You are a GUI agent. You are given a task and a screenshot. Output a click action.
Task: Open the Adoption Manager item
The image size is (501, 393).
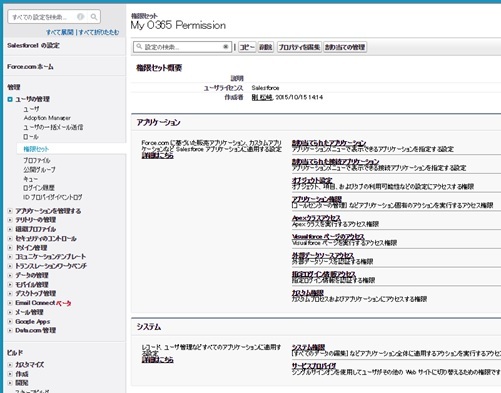point(47,118)
